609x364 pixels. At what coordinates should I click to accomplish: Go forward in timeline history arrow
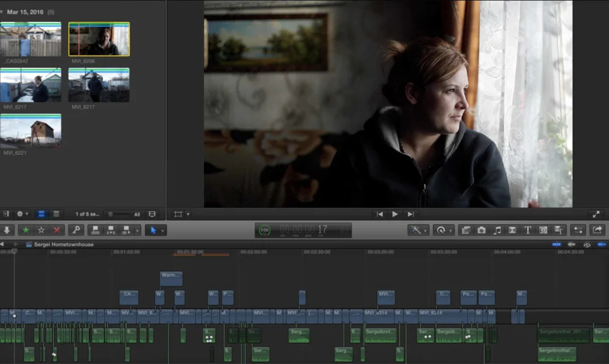pyautogui.click(x=16, y=244)
